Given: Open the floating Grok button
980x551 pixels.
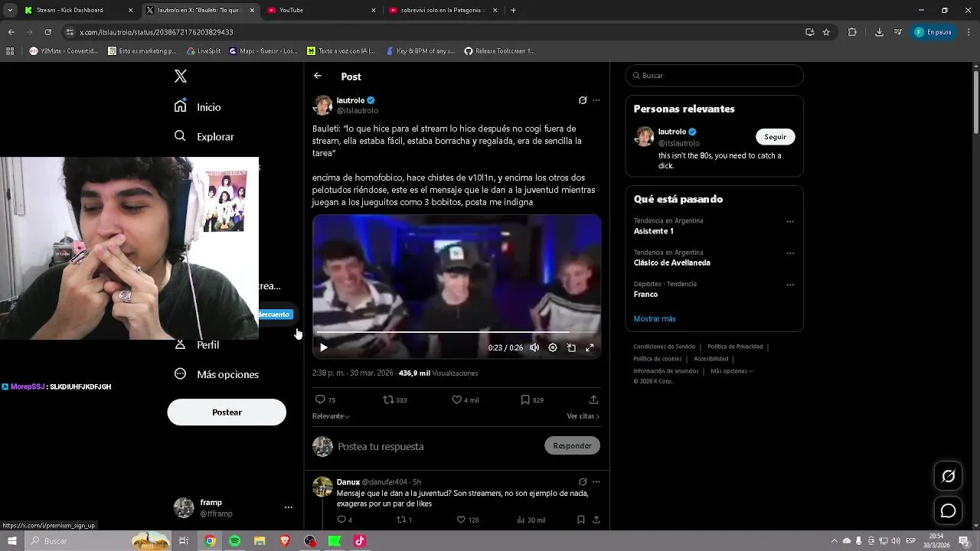Looking at the screenshot, I should point(948,476).
